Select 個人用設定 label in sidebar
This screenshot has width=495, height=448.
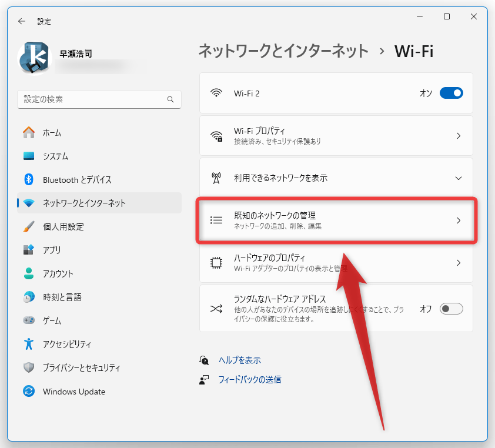[x=63, y=227]
